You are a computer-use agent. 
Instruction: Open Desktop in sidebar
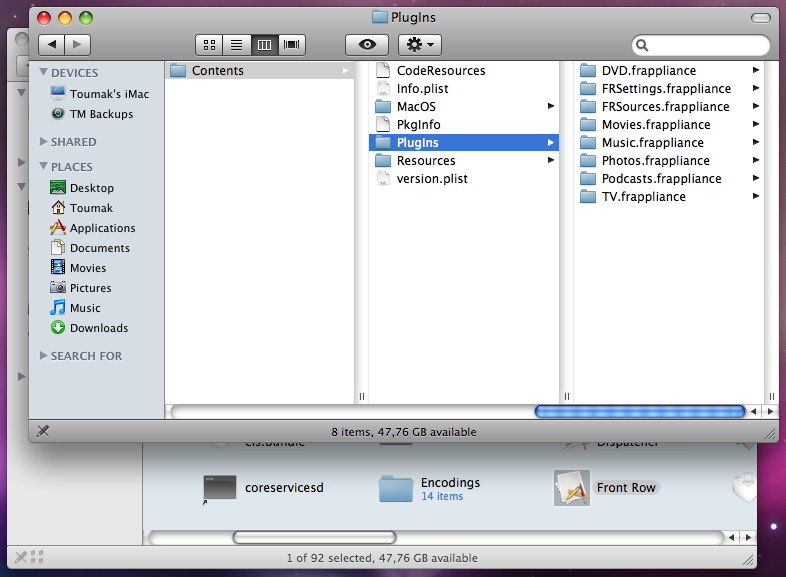(82, 187)
